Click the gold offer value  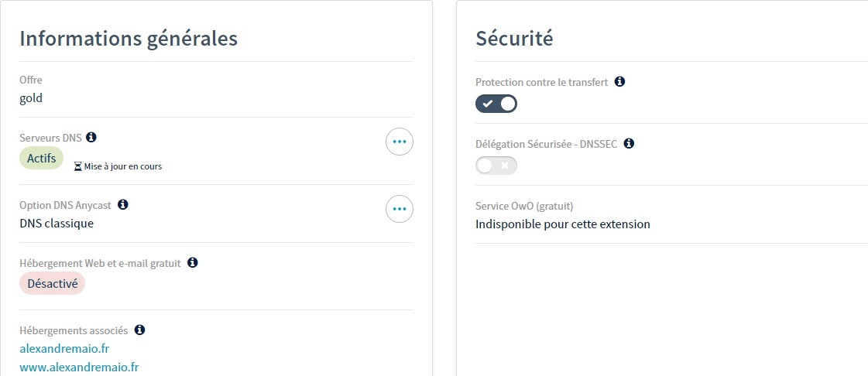point(31,98)
